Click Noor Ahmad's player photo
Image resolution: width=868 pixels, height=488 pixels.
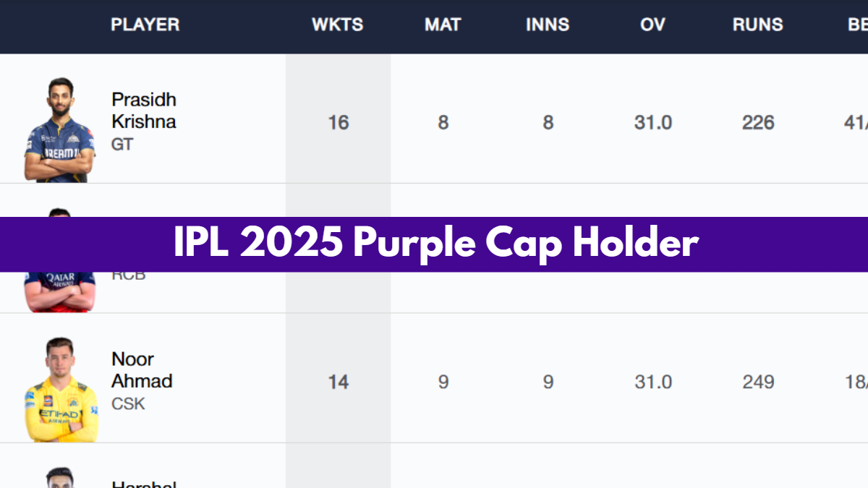(x=61, y=389)
